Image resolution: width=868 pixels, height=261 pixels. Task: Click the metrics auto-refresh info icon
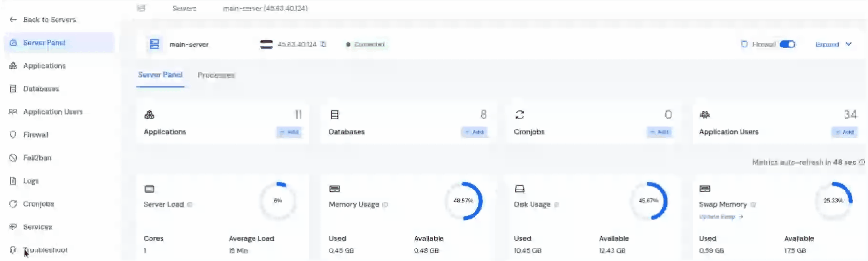pyautogui.click(x=862, y=162)
